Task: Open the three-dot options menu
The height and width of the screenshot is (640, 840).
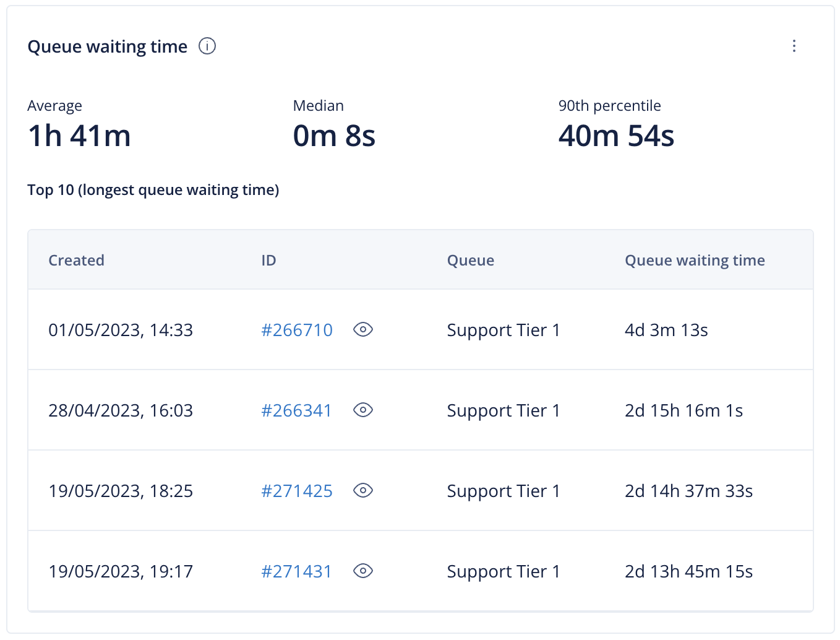Action: click(794, 46)
